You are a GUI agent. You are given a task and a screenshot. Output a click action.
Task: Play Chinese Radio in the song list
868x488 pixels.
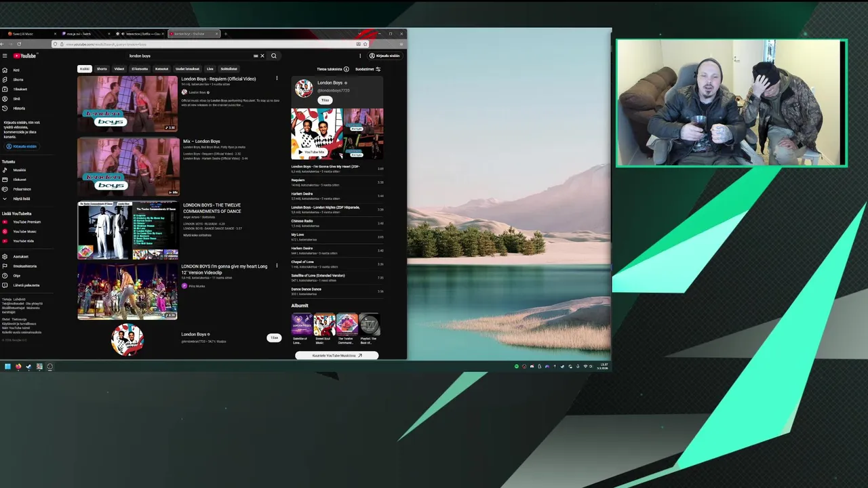click(x=337, y=223)
